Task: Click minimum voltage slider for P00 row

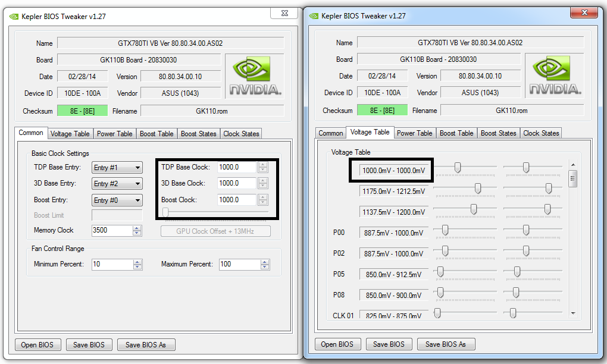Action: point(445,230)
